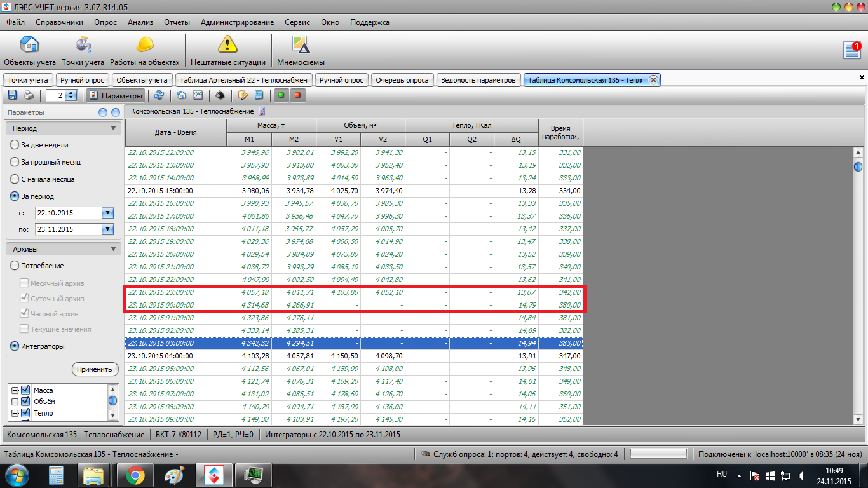Toggle the Объём checkbox
Image resolution: width=868 pixels, height=488 pixels.
(x=26, y=402)
